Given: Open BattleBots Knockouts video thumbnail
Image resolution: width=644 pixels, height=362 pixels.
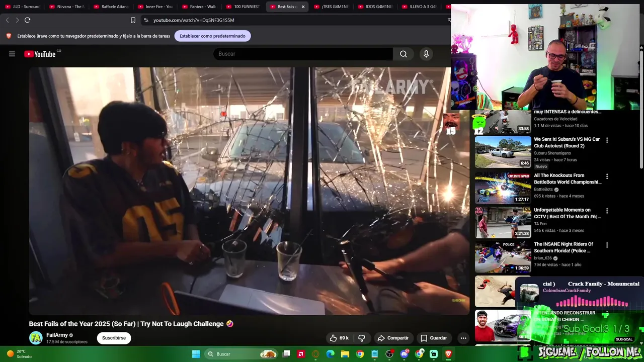Looking at the screenshot, I should click(503, 187).
